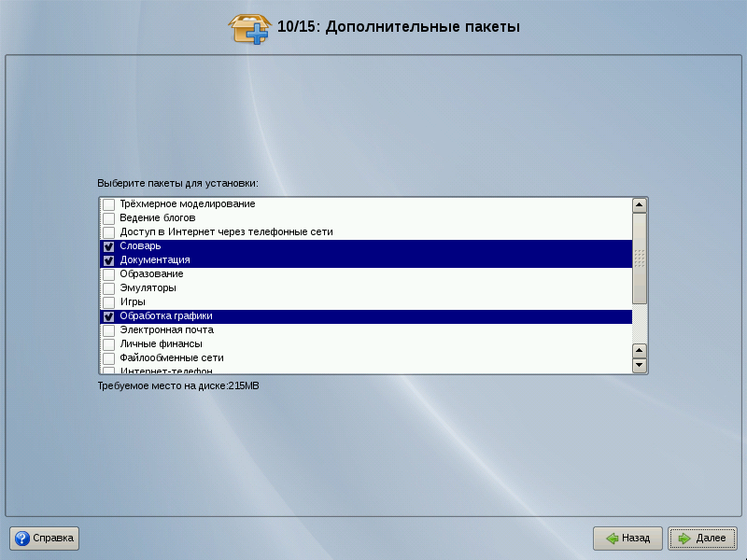Enable the Игры checkbox
747x560 pixels.
click(109, 302)
